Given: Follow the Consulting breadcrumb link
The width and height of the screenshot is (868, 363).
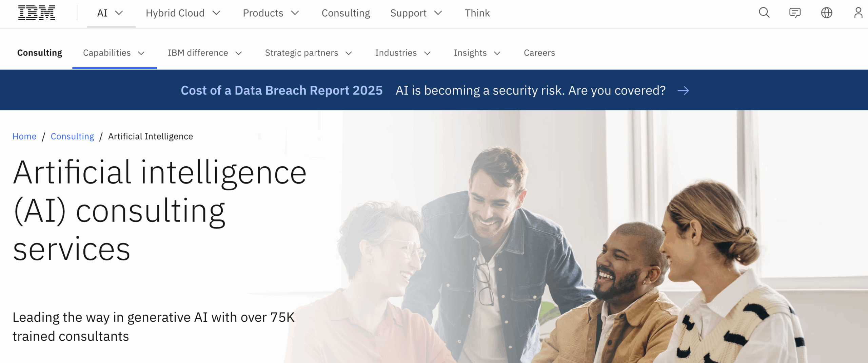Looking at the screenshot, I should pyautogui.click(x=72, y=136).
